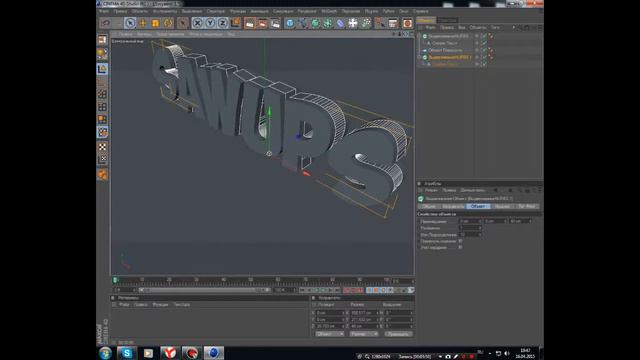Click the volume icon in system tray

(x=507, y=353)
